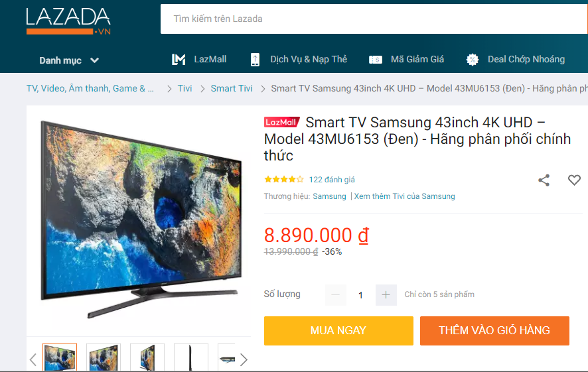Add TV to wishlist with heart icon
Screen dimensions: 588x372
click(x=574, y=180)
